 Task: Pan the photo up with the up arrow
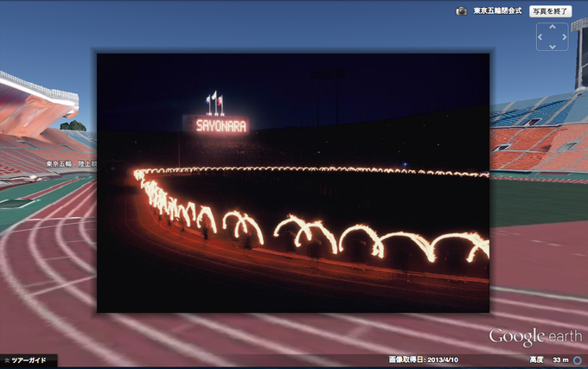tap(553, 27)
